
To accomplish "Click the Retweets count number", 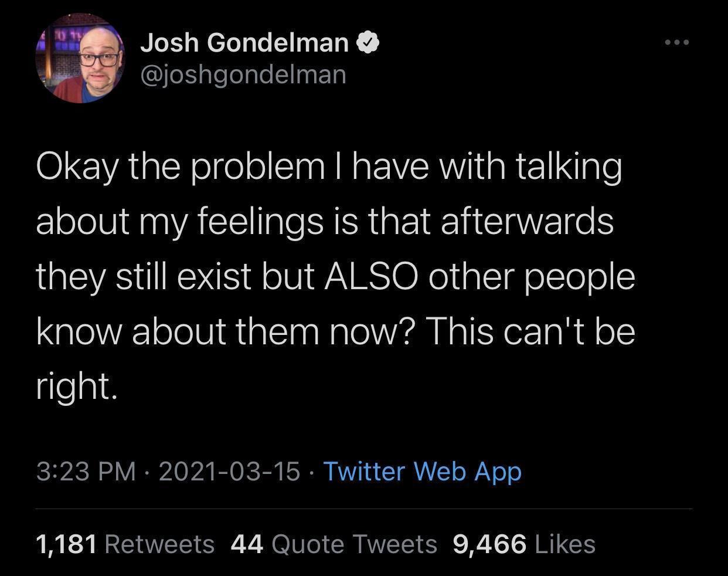I will (x=66, y=543).
